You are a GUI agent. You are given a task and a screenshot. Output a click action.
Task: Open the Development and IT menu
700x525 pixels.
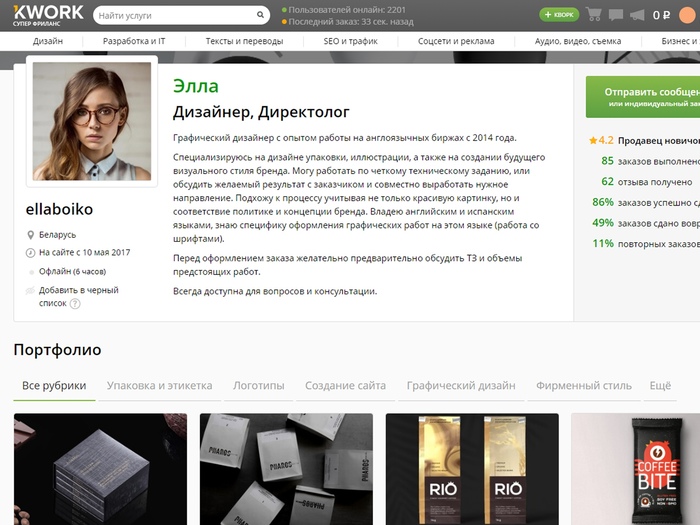(134, 41)
